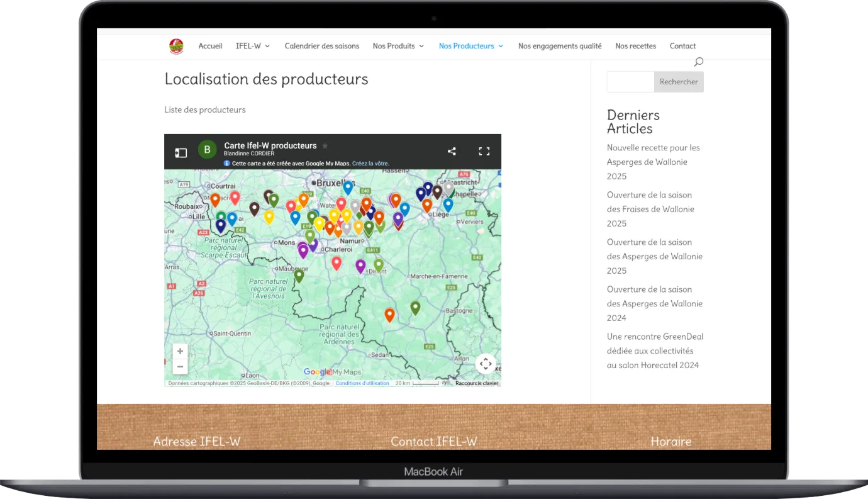This screenshot has height=499, width=868.
Task: Click the green B author avatar
Action: click(x=208, y=150)
